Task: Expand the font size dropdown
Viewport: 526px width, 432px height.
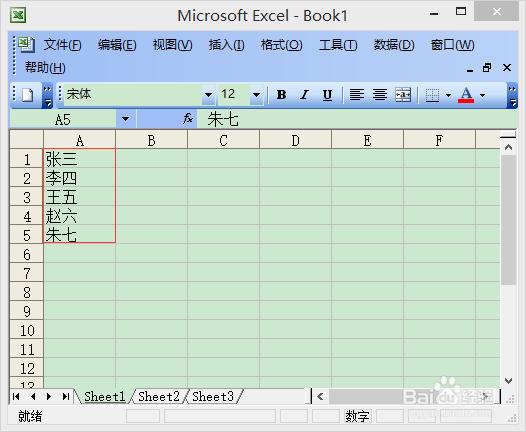Action: tap(257, 95)
